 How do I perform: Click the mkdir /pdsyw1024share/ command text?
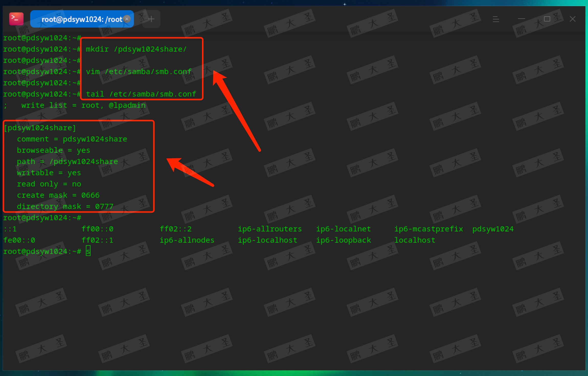(x=136, y=49)
